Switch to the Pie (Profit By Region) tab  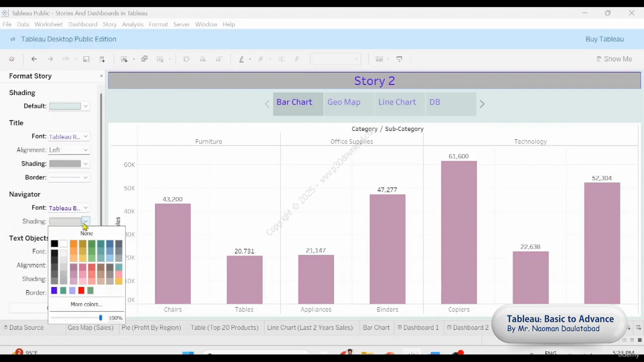pos(151,327)
